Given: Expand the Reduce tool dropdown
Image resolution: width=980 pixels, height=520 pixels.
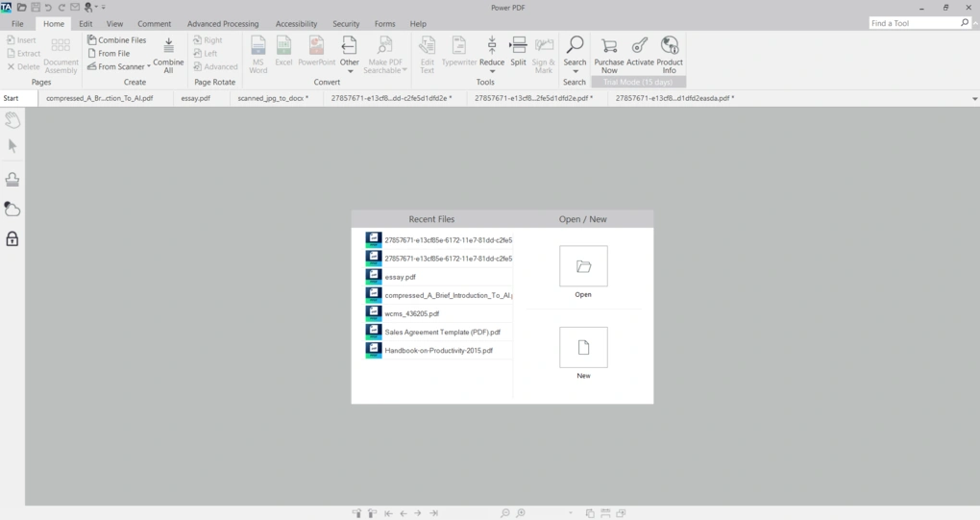Looking at the screenshot, I should [x=492, y=71].
